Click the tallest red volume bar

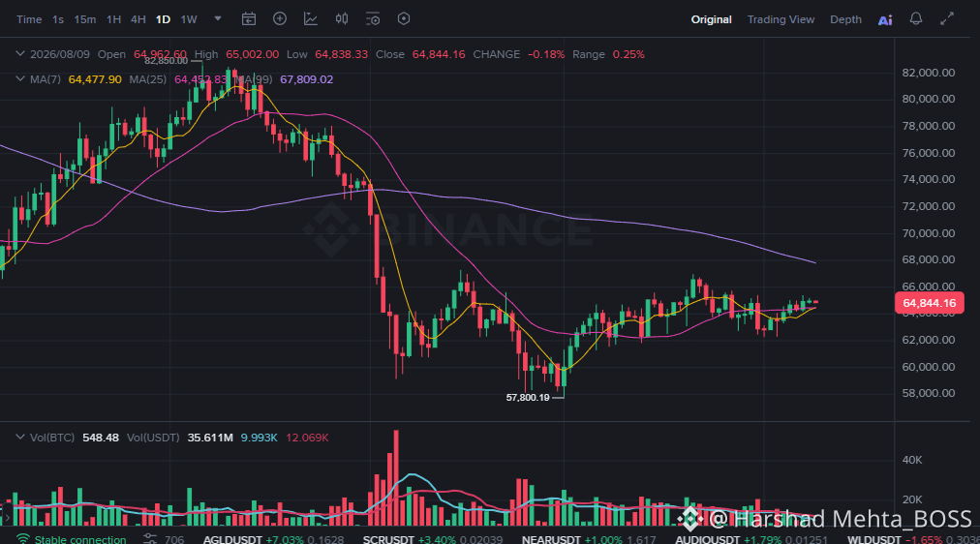tap(396, 478)
